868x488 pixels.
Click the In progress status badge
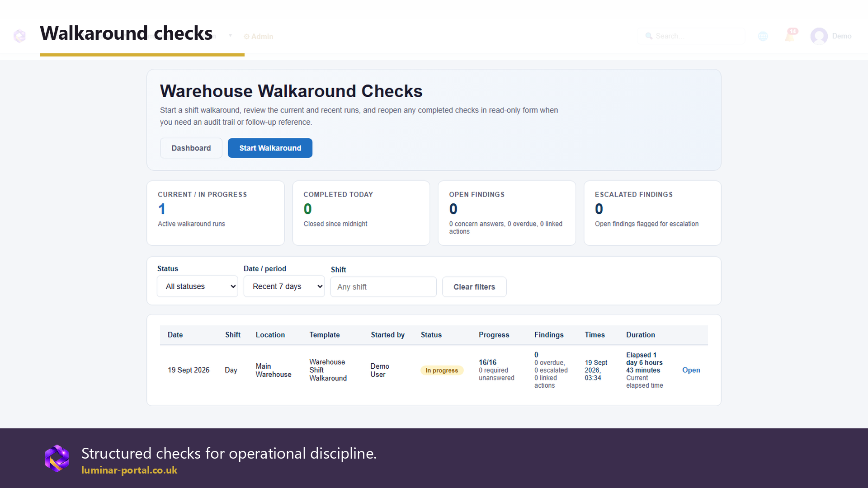tap(442, 371)
